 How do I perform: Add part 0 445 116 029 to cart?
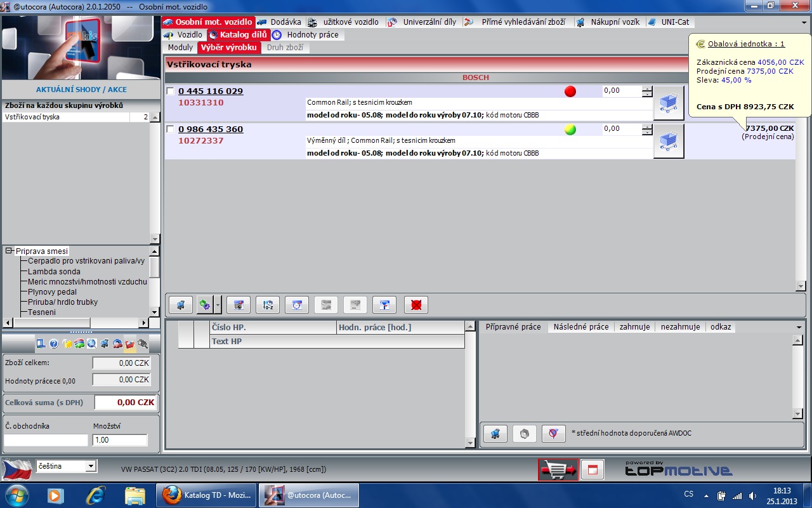(669, 103)
